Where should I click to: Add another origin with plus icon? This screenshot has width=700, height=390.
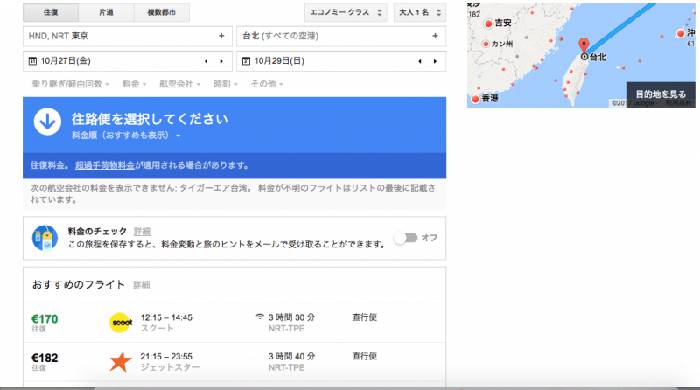click(x=221, y=36)
